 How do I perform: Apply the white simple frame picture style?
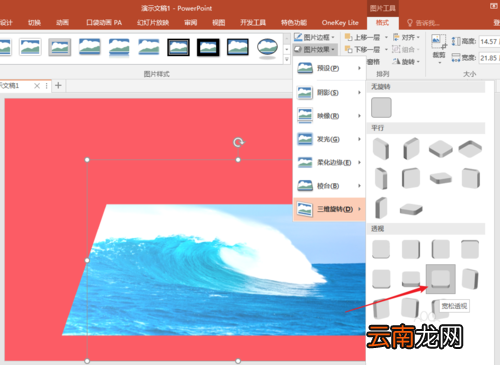[30, 47]
